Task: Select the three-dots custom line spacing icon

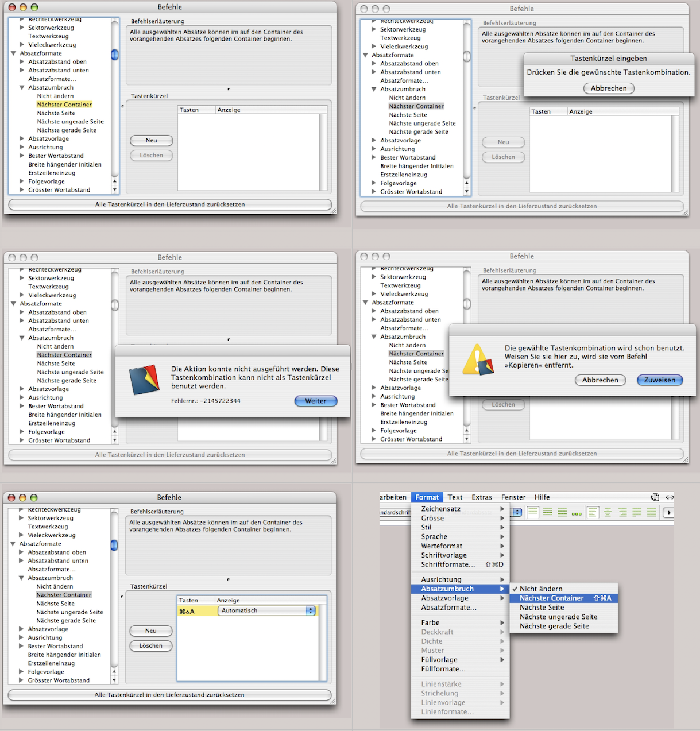Action: point(577,513)
